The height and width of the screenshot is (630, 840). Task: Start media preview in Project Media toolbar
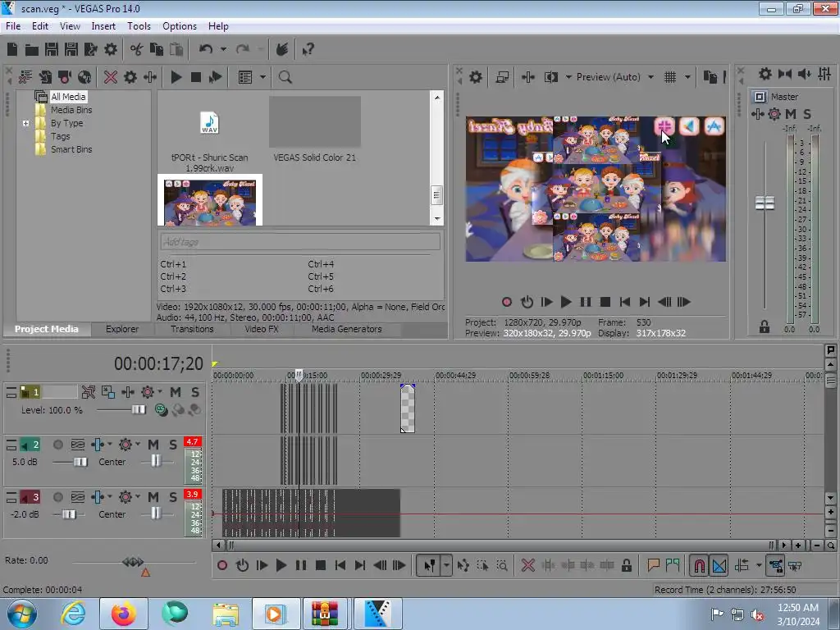[176, 77]
